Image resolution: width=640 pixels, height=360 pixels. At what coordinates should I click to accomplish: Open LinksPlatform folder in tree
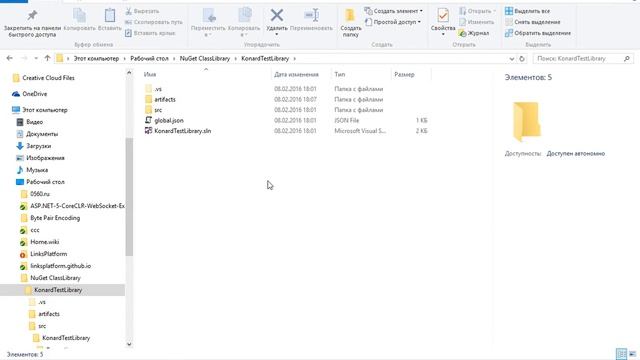click(49, 254)
